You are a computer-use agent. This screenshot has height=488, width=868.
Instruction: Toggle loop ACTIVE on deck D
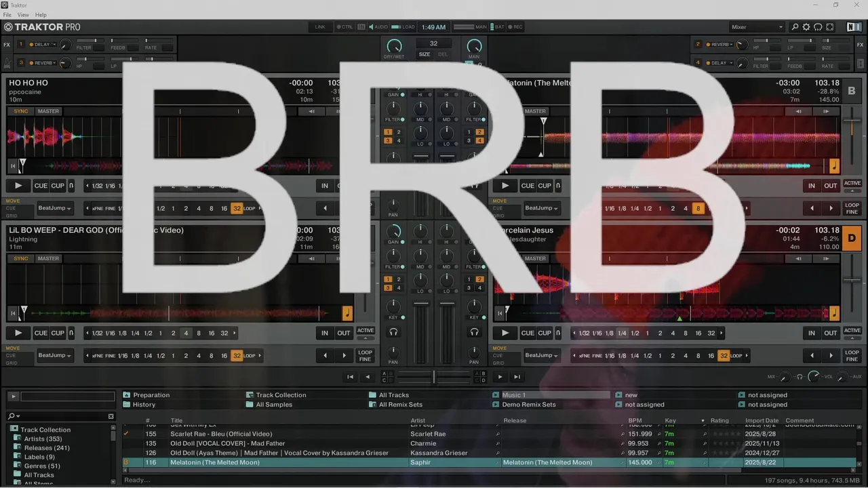pyautogui.click(x=852, y=331)
